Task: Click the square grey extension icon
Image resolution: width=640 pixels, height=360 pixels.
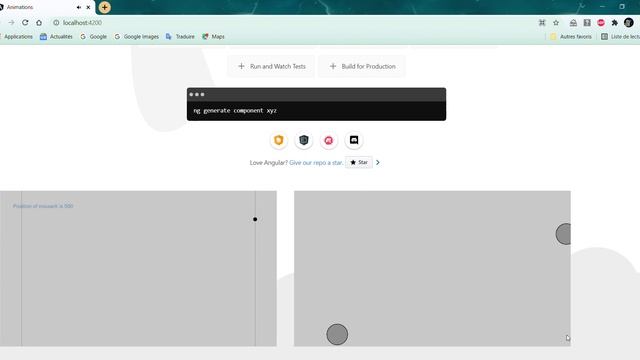Action: 587,23
